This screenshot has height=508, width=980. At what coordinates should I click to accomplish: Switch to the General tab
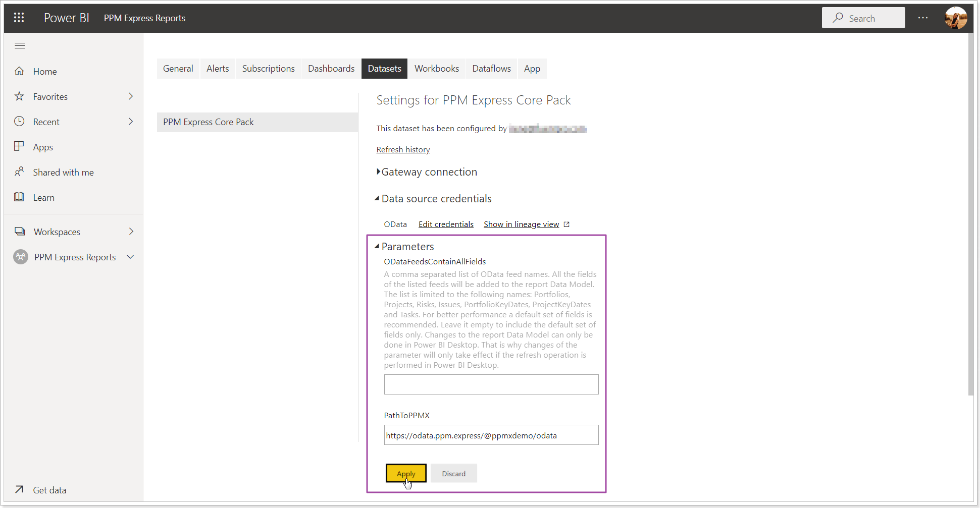(x=178, y=69)
